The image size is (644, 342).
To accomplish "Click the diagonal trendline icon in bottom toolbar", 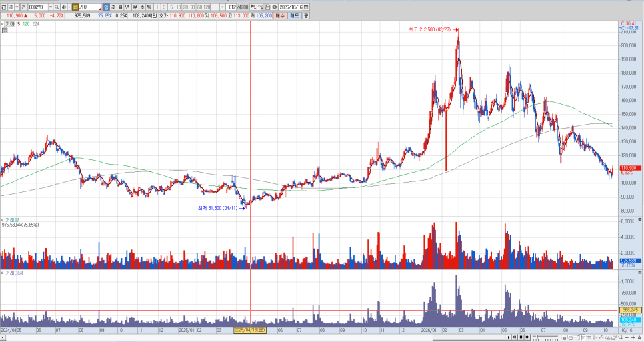I will (x=601, y=337).
